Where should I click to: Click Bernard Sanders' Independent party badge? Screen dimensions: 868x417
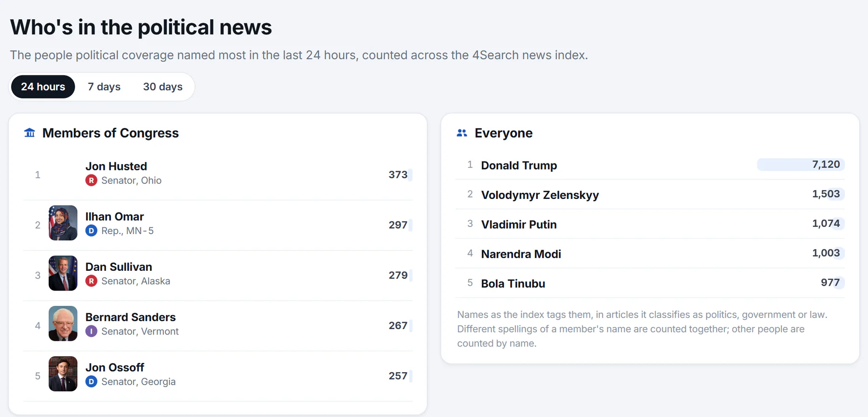pos(91,331)
